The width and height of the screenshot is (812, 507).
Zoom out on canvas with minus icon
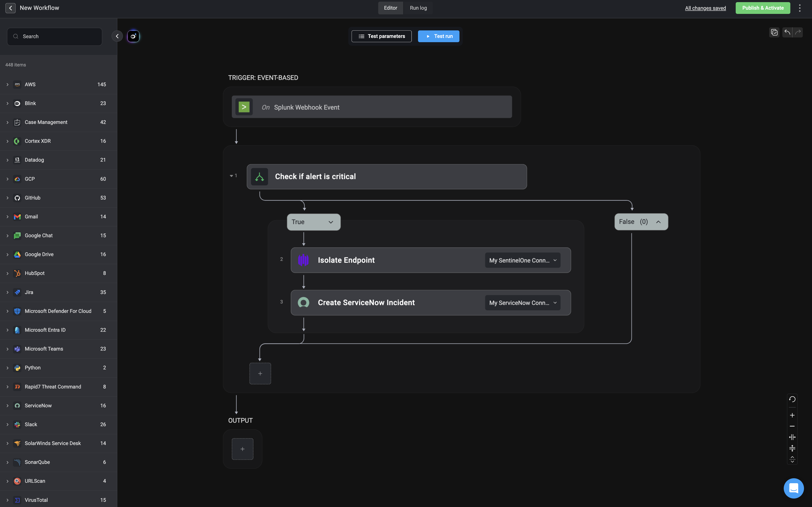[792, 426]
